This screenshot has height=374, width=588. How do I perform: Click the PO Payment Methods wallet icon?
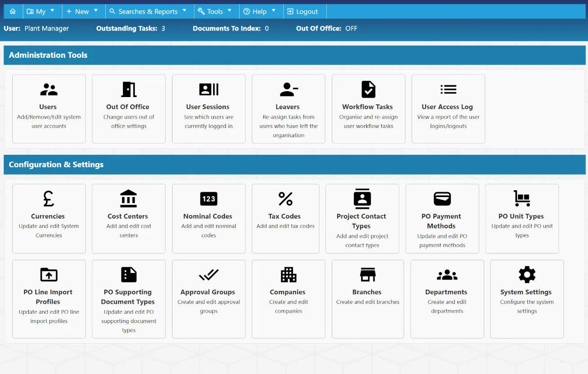click(x=442, y=199)
